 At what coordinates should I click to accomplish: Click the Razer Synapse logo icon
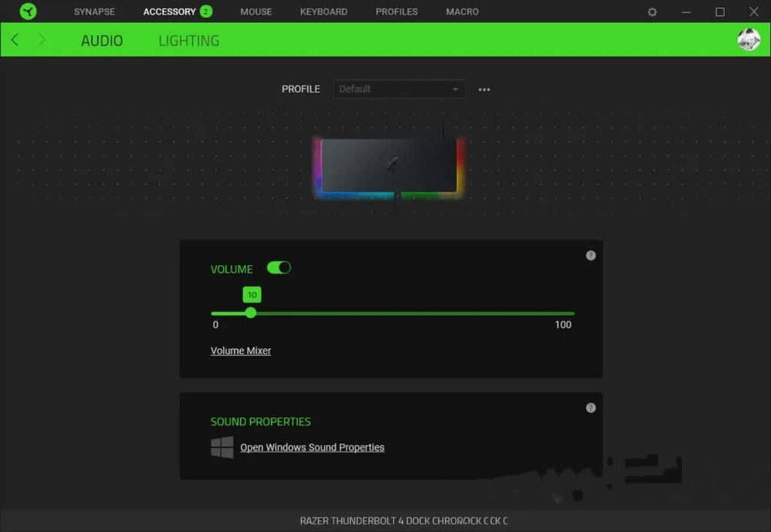click(x=28, y=11)
